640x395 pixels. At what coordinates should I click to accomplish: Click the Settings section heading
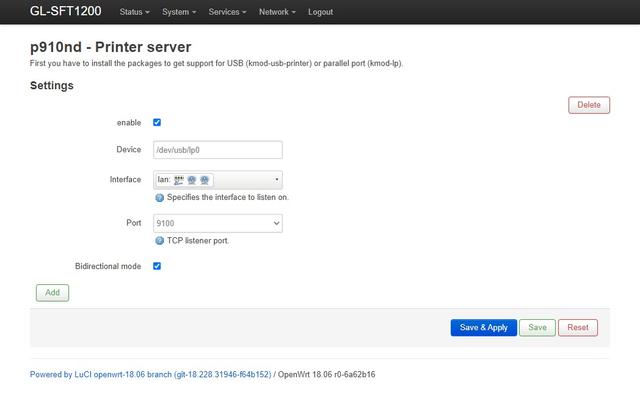tap(52, 85)
